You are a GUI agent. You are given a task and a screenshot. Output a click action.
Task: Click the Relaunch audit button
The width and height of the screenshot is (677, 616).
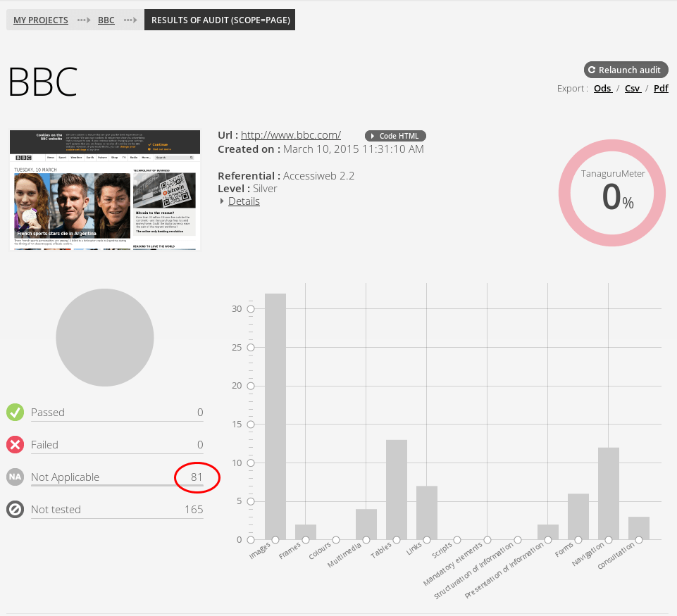[626, 70]
